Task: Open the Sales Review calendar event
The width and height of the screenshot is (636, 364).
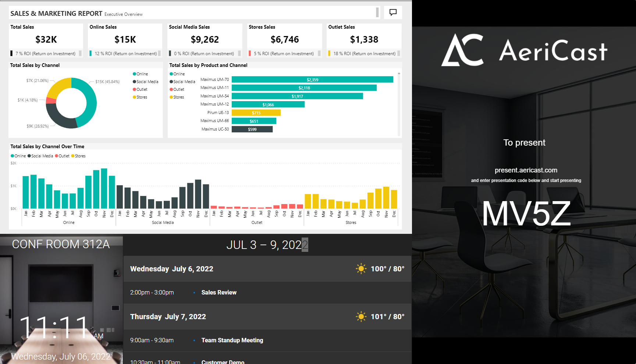Action: 219,292
